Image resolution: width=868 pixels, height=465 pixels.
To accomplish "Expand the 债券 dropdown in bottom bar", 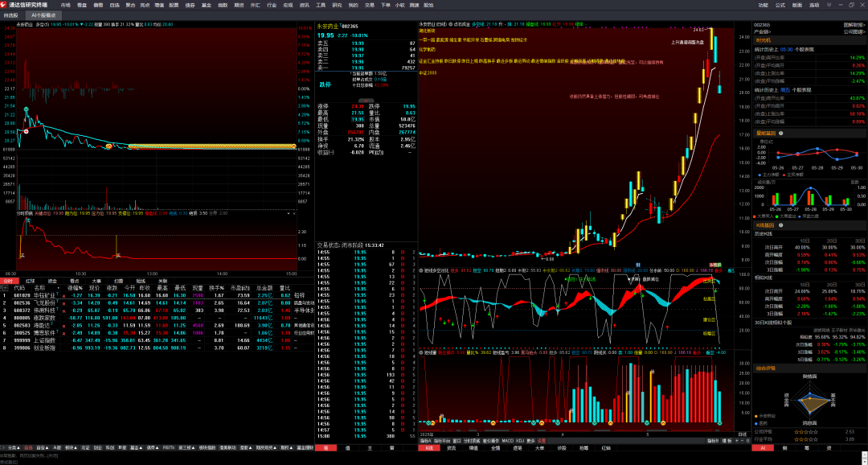I will pyautogui.click(x=152, y=446).
